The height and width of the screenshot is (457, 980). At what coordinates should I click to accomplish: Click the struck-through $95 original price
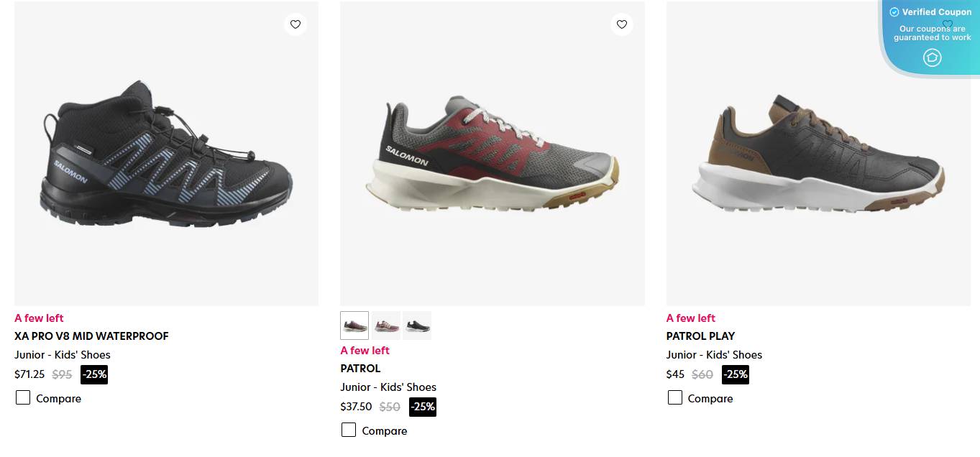tap(62, 374)
